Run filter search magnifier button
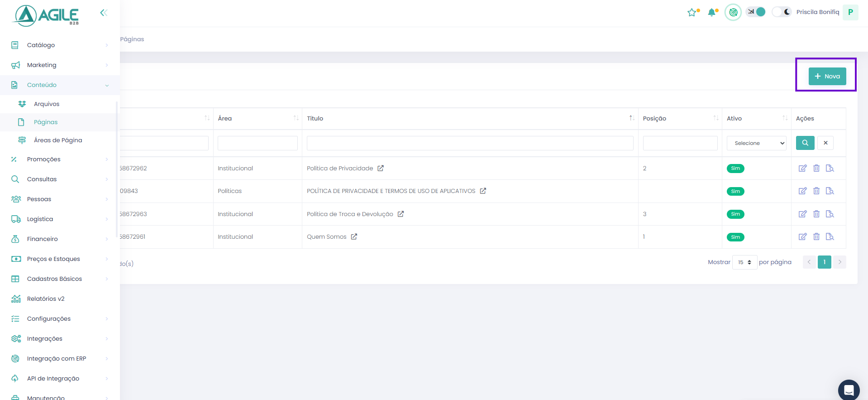Image resolution: width=868 pixels, height=400 pixels. point(805,143)
